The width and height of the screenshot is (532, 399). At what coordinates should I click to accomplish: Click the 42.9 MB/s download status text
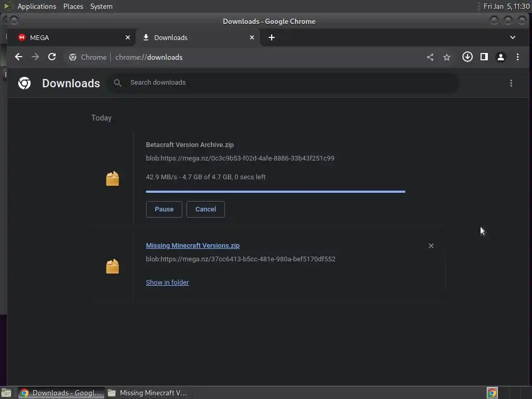[x=206, y=177]
